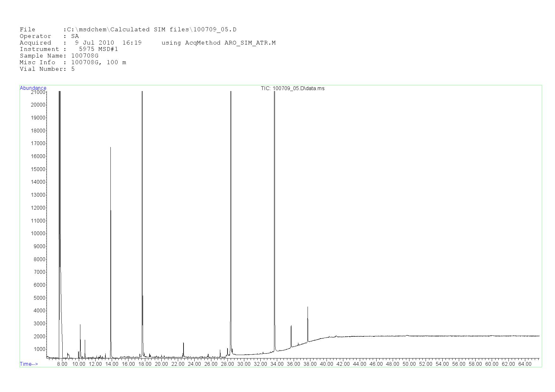Click the 21000 abundance axis tick label
Viewport: 555px width, 392px height.
[x=38, y=92]
